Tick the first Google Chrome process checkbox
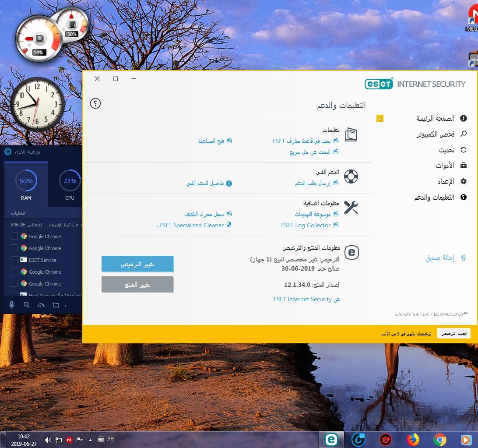This screenshot has width=478, height=448. tap(14, 236)
